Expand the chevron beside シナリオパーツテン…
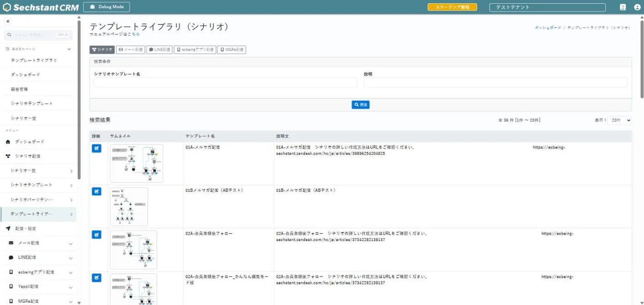This screenshot has height=305, width=644. coord(71,200)
